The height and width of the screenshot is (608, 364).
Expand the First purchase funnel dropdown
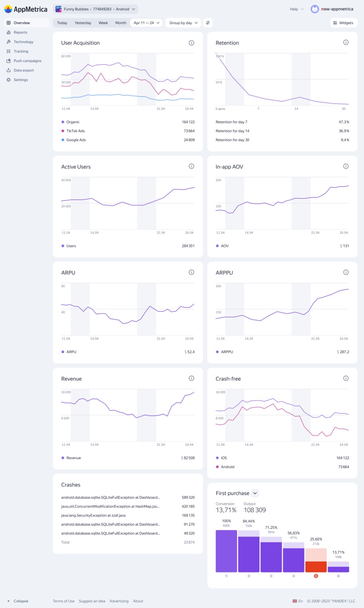(x=255, y=493)
